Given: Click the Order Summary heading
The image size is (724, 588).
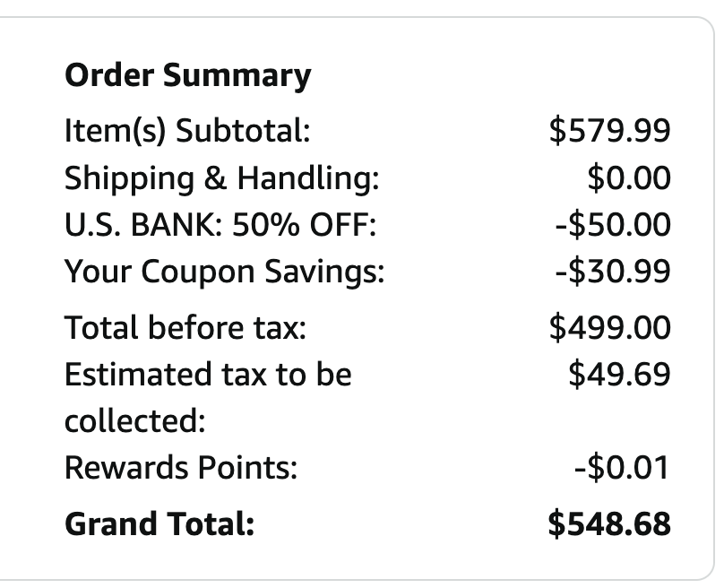Looking at the screenshot, I should point(187,75).
